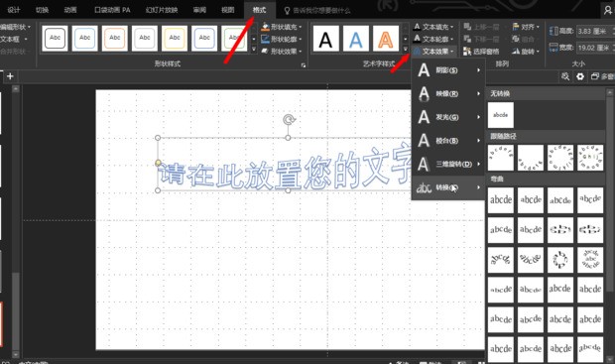Open the 设计 ribbon tab
Screen dimensions: 615x364
14,10
